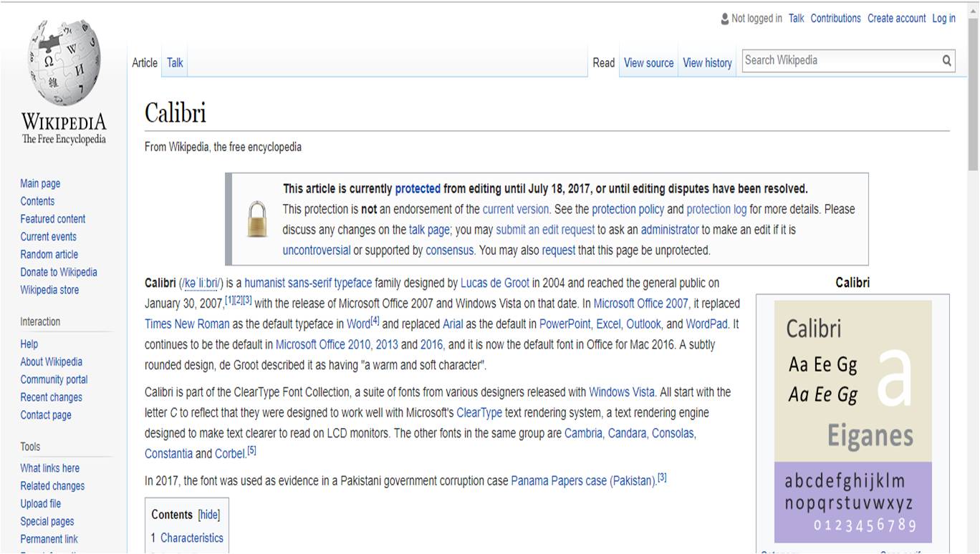Viewport: 980px width, 554px height.
Task: Click the not-logged-in user icon
Action: point(725,19)
